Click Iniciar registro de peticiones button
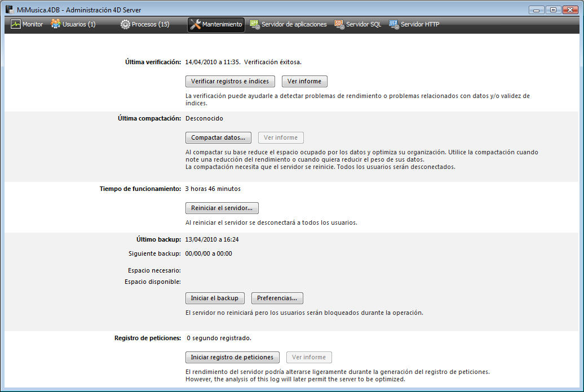 [x=232, y=357]
